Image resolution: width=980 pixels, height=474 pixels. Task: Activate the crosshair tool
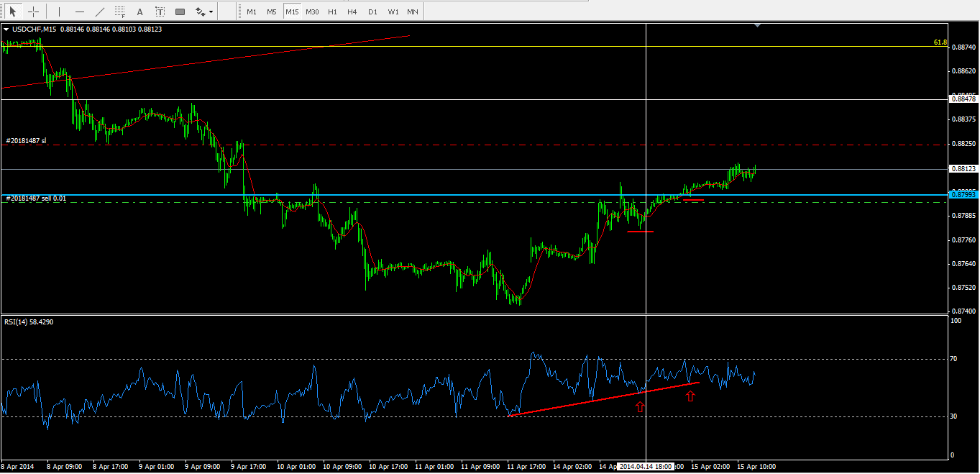coord(33,12)
